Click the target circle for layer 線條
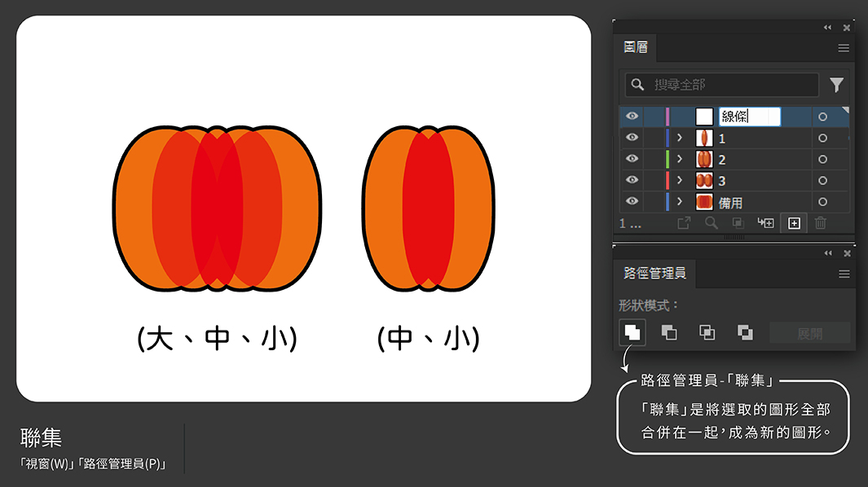The width and height of the screenshot is (868, 487). point(822,116)
